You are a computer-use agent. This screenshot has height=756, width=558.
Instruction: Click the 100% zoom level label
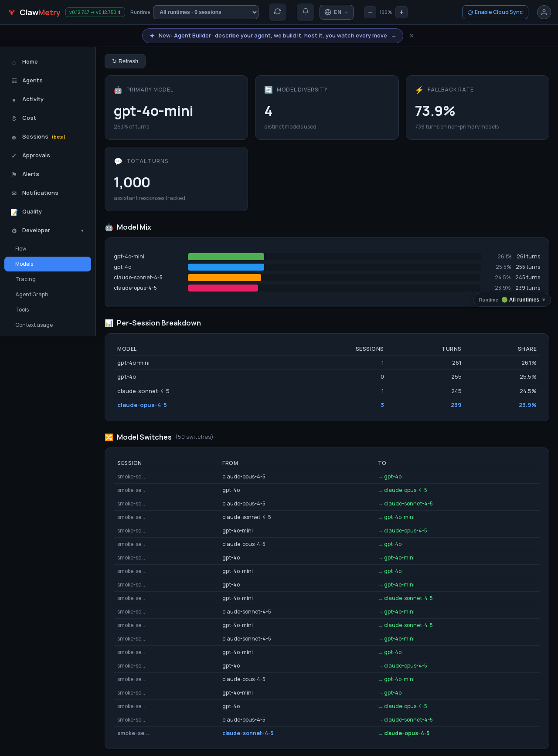coord(386,12)
